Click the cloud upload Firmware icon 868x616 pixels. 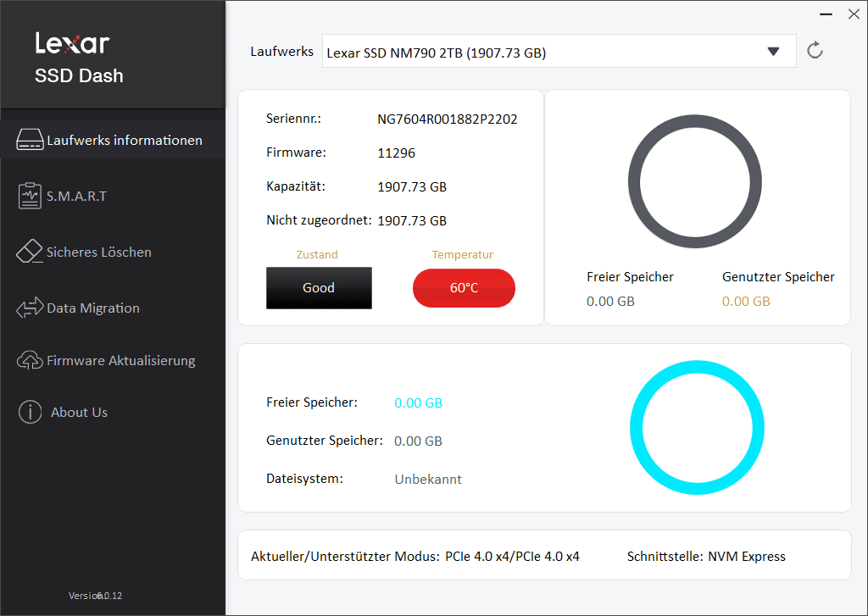30,360
